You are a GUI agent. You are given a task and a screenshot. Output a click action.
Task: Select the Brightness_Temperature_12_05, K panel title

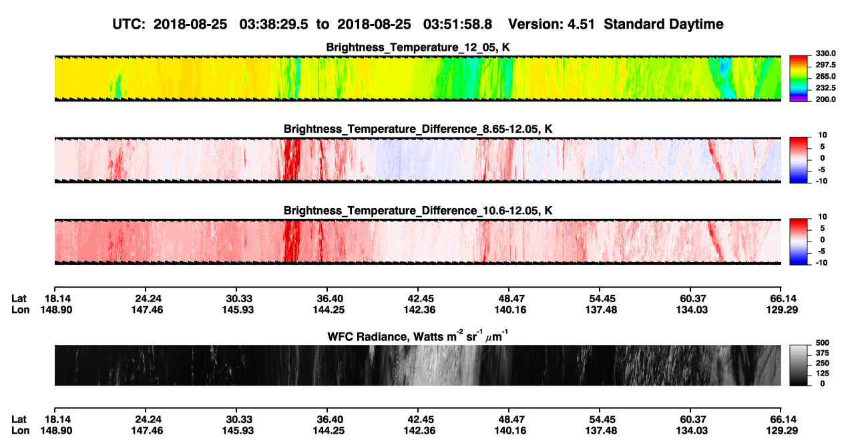[418, 47]
